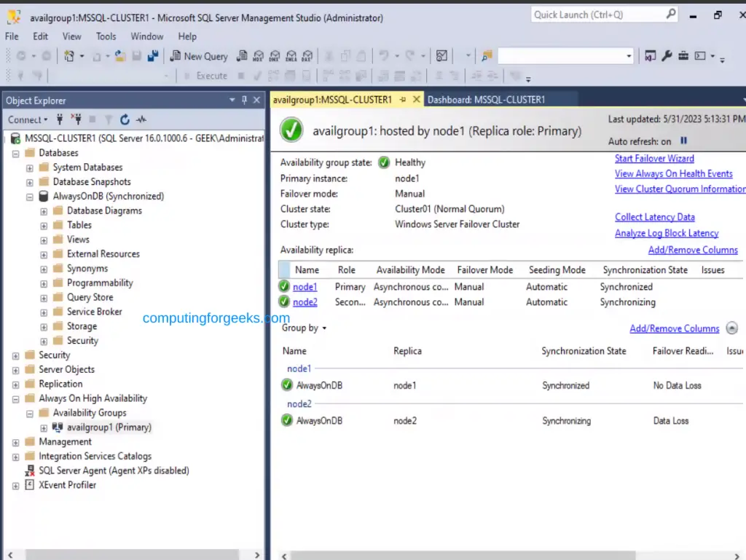This screenshot has height=560, width=746.
Task: Collapse the AlwaysOnDB database node
Action: click(29, 197)
